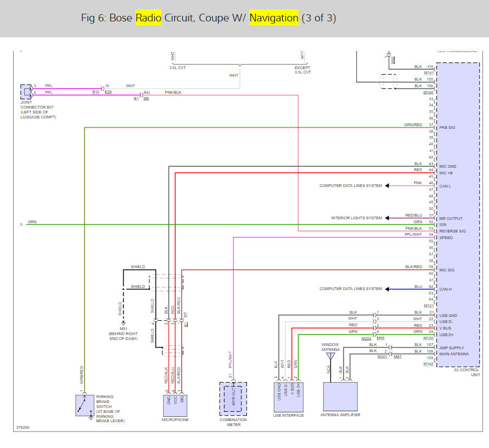
Task: Click the highlighted word Radio in title
Action: click(148, 18)
